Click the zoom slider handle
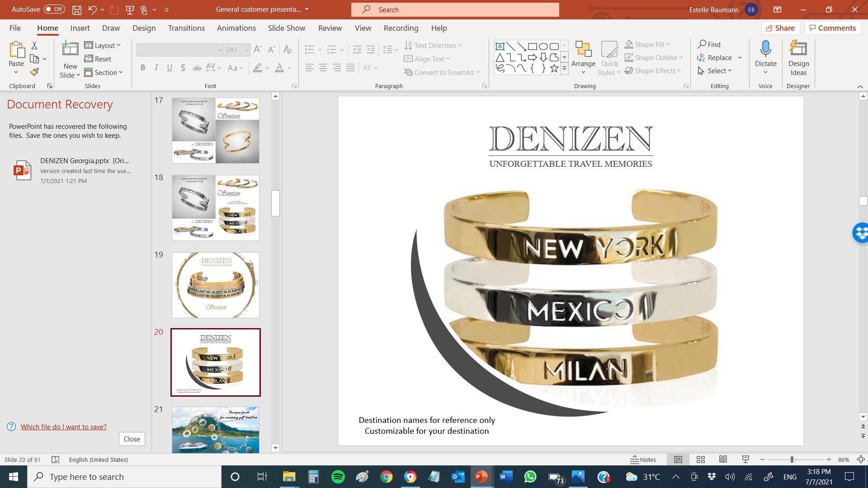The width and height of the screenshot is (868, 488). 792,460
